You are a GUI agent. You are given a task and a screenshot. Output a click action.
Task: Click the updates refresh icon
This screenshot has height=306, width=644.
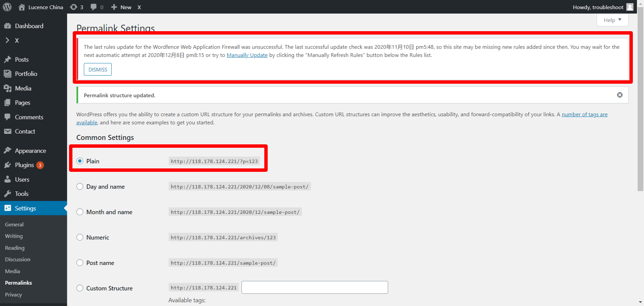pyautogui.click(x=73, y=7)
